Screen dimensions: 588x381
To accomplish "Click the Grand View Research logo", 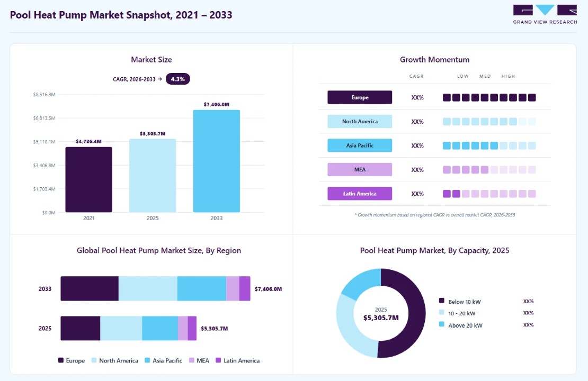I will pyautogui.click(x=545, y=15).
